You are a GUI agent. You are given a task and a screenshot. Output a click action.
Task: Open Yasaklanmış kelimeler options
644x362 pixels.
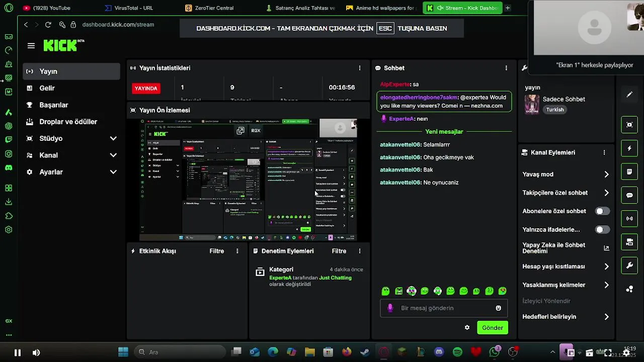pos(566,285)
